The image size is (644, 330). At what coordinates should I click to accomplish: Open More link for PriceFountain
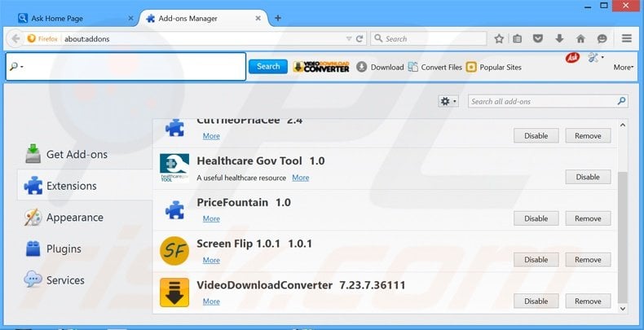point(211,218)
